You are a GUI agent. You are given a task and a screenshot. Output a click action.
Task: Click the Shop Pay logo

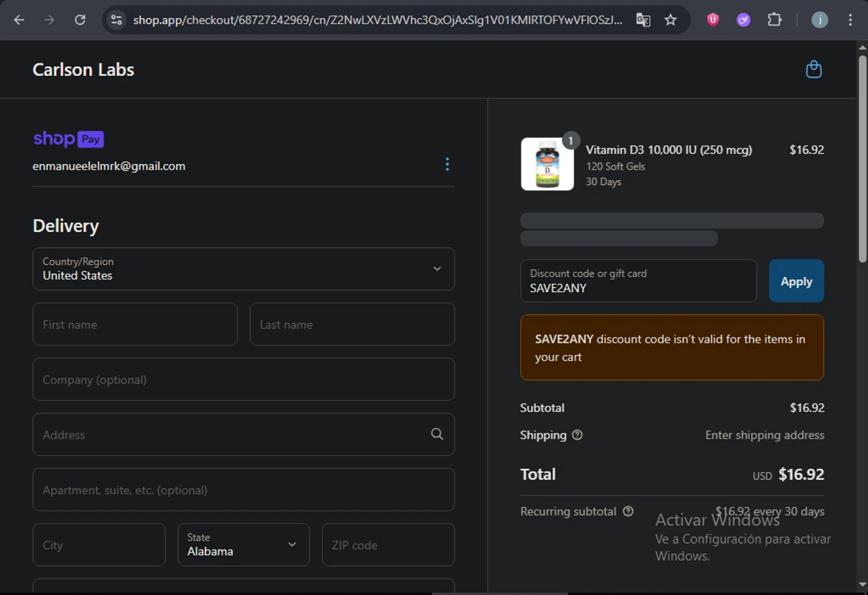tap(68, 139)
